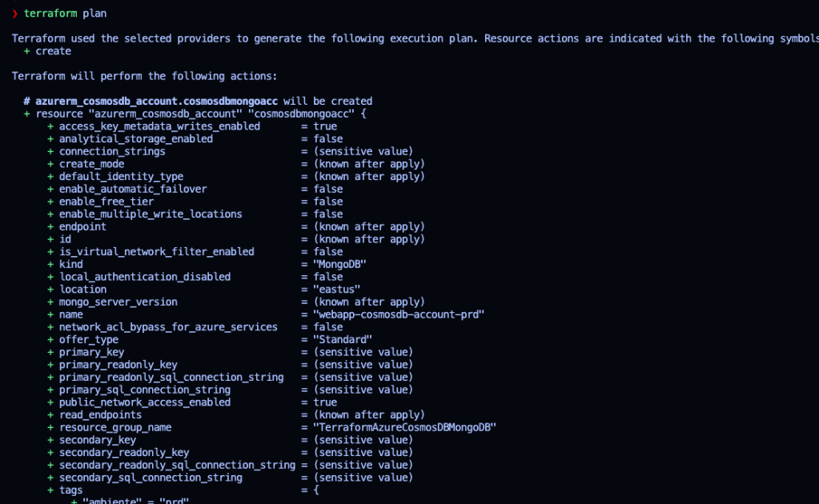
Task: Click the green plus before secondary_key
Action: [50, 440]
